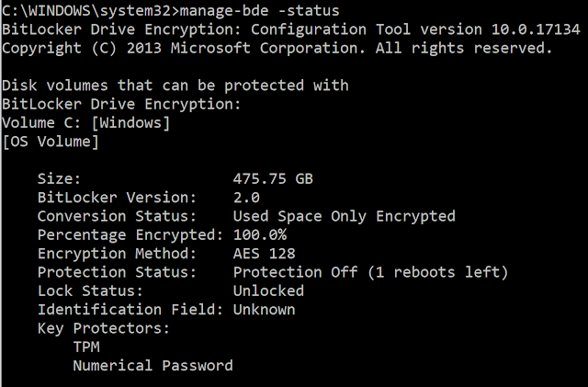Image resolution: width=588 pixels, height=387 pixels.
Task: Click the 'Disk volumes that can be protected' line
Action: (175, 85)
